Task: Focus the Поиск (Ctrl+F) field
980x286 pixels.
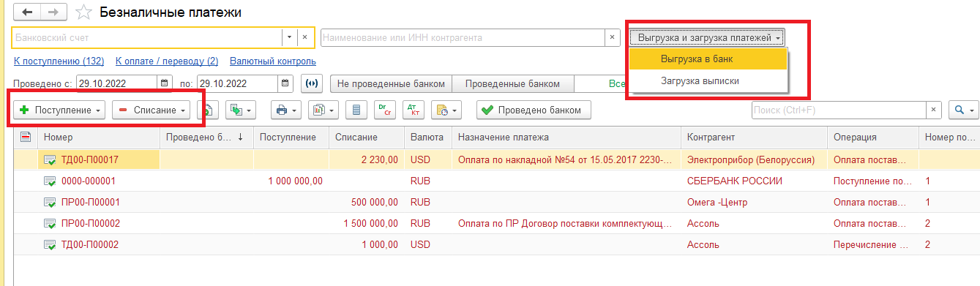Action: point(839,110)
